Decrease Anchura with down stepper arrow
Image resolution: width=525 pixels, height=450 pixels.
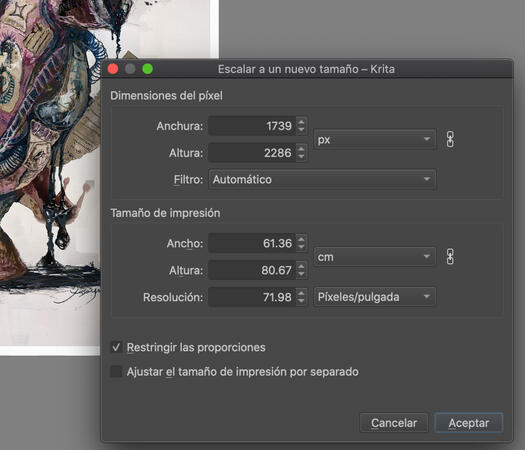click(x=301, y=130)
